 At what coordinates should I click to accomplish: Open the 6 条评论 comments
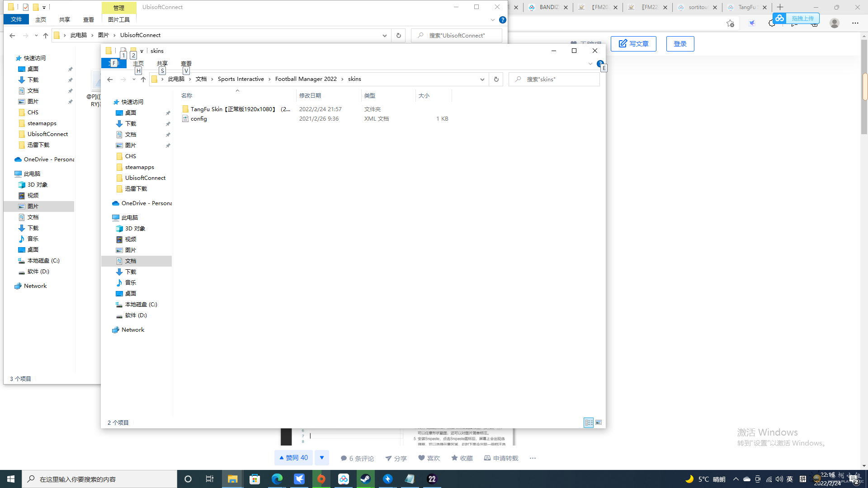[357, 458]
